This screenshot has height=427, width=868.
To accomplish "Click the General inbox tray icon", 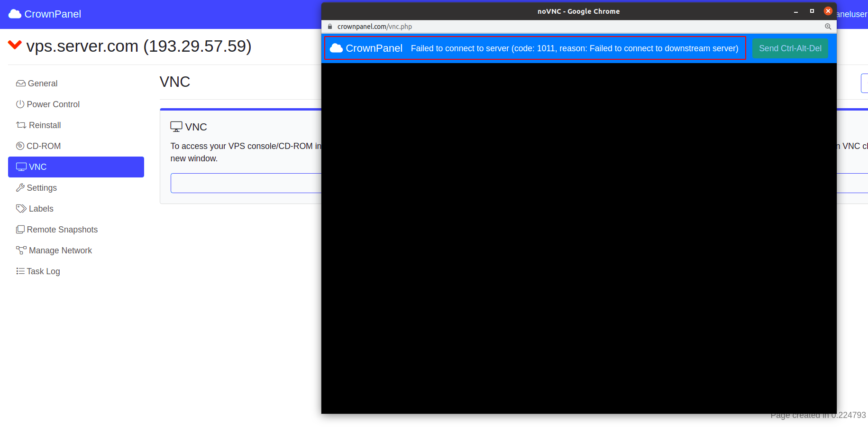I will (x=21, y=84).
